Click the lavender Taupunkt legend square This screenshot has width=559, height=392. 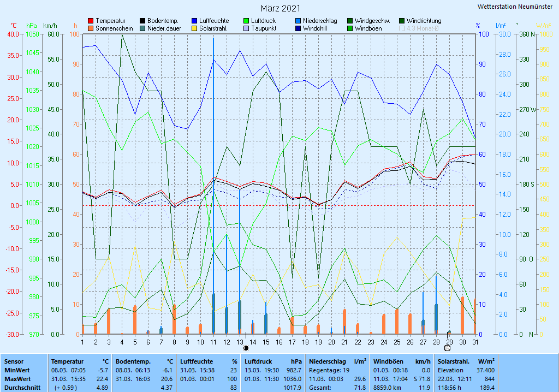(247, 28)
